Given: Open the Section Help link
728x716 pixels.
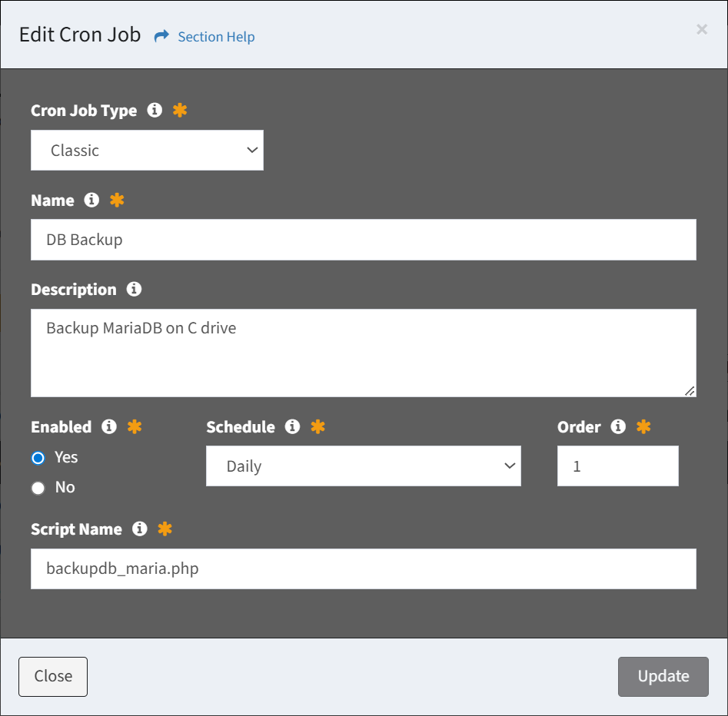Looking at the screenshot, I should coord(216,37).
